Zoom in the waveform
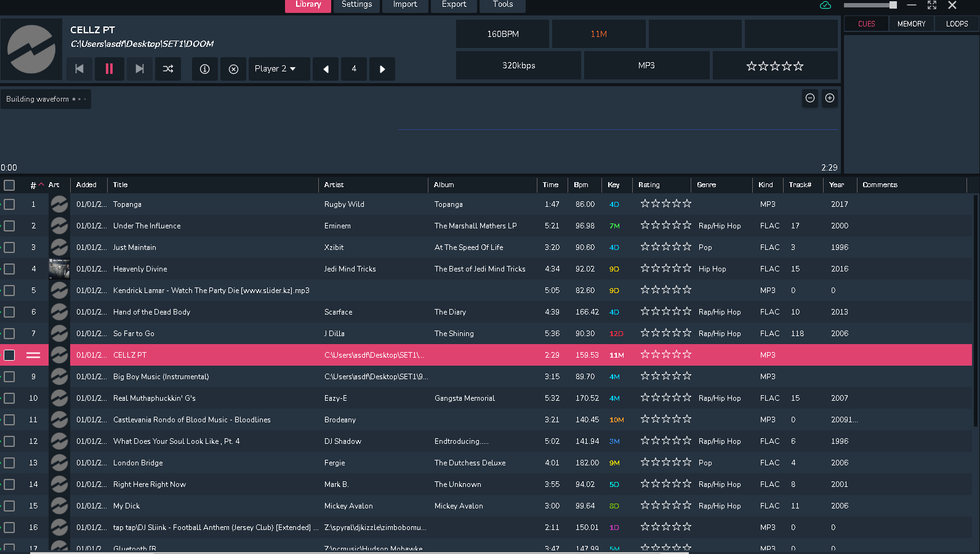Screen dimensions: 980x554 pyautogui.click(x=830, y=98)
